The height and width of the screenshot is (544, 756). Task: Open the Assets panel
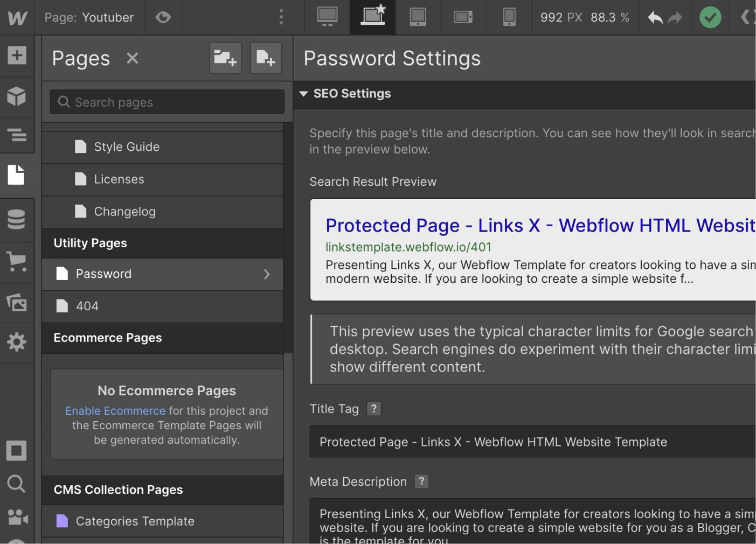pyautogui.click(x=17, y=303)
